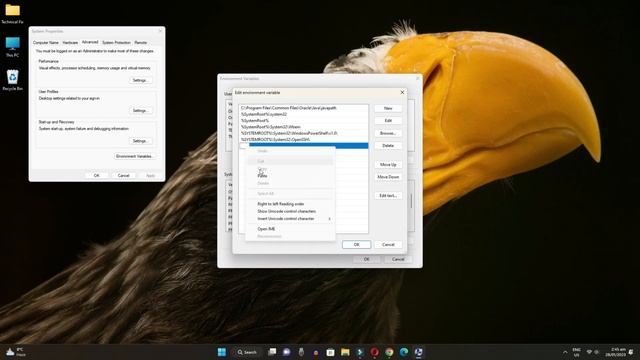Click the Move Up button
Viewport: 640px width, 360px height.
[x=388, y=164]
